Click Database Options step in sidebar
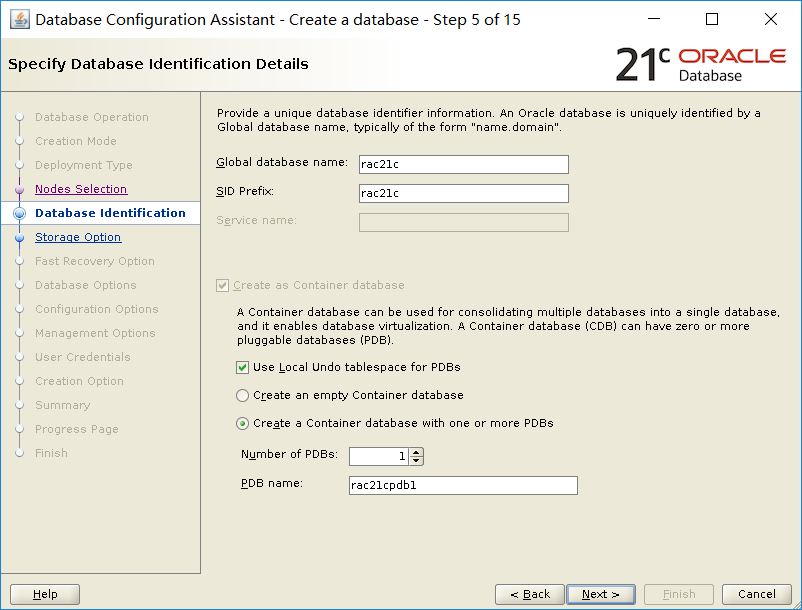Screen dimensions: 802x610 point(85,285)
